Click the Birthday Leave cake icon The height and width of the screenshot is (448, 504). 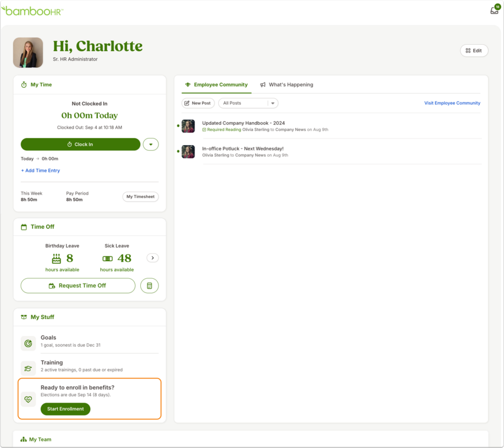coord(56,258)
